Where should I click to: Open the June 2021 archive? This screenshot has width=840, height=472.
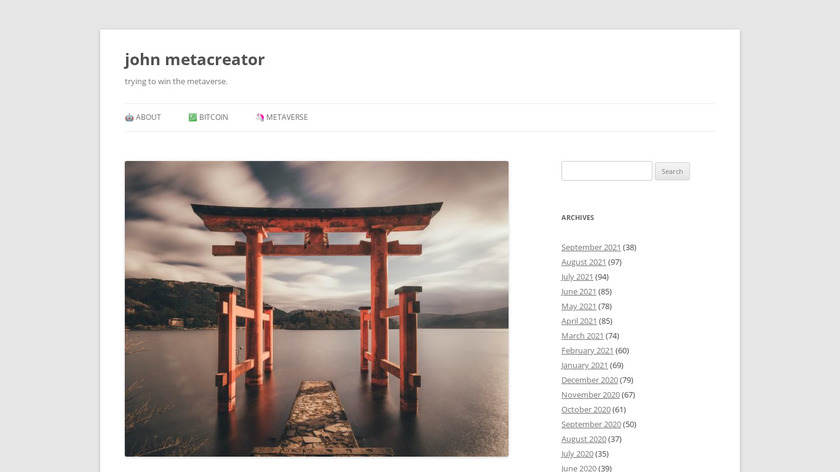[x=579, y=291]
